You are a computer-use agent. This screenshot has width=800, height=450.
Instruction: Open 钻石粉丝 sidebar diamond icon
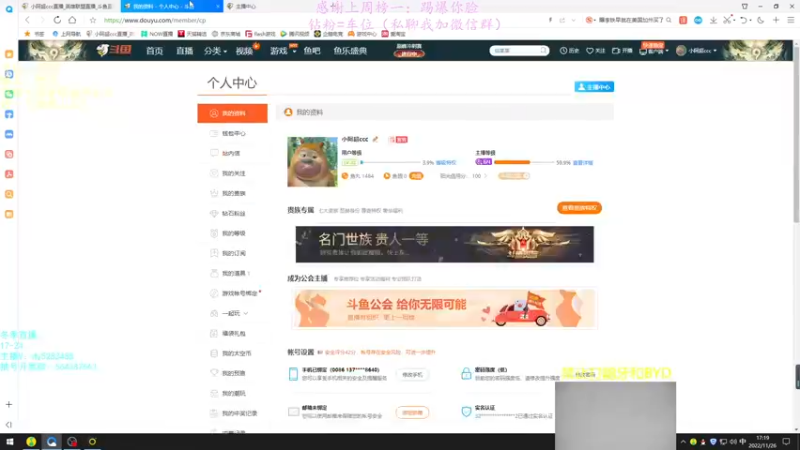coord(214,213)
